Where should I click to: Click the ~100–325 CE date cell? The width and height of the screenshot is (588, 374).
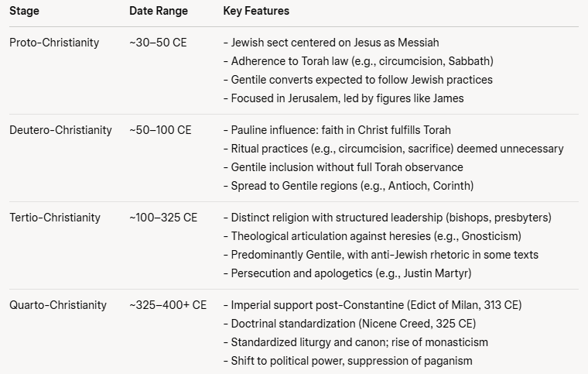click(163, 218)
